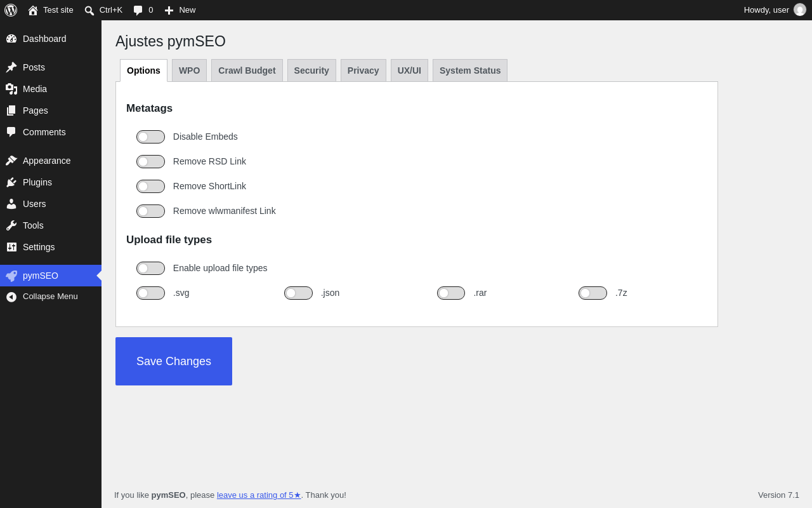This screenshot has height=508, width=812.
Task: Click the Disable Embeds label
Action: coord(206,137)
